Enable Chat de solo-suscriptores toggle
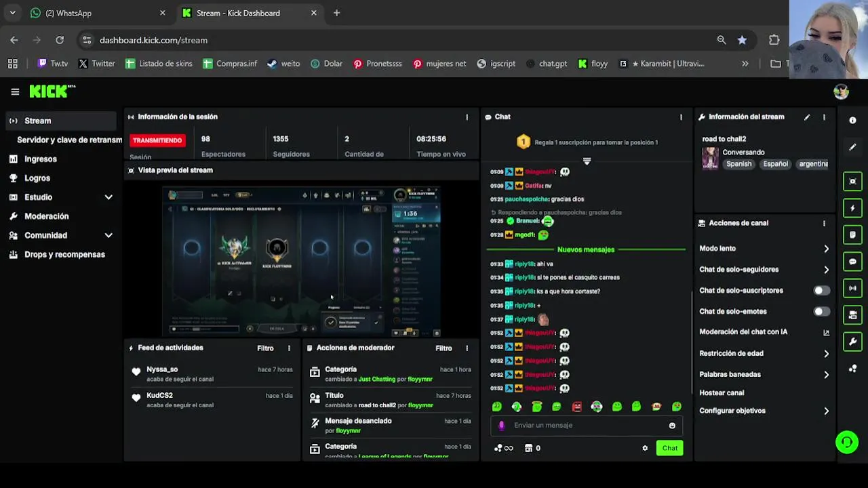Screen dimensions: 868x488 [x=821, y=291]
